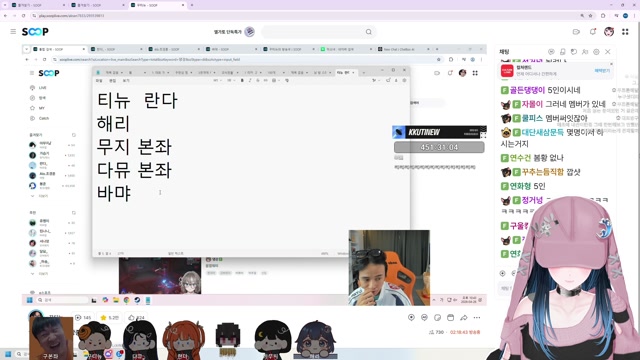Click username 쿨피스 in chat
Image resolution: width=640 pixels, height=360 pixels.
tap(532, 118)
